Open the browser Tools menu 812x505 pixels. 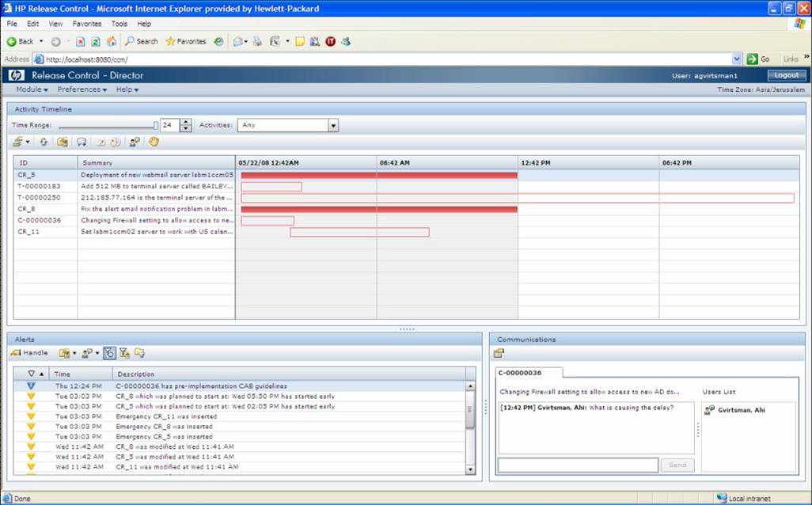tap(119, 24)
